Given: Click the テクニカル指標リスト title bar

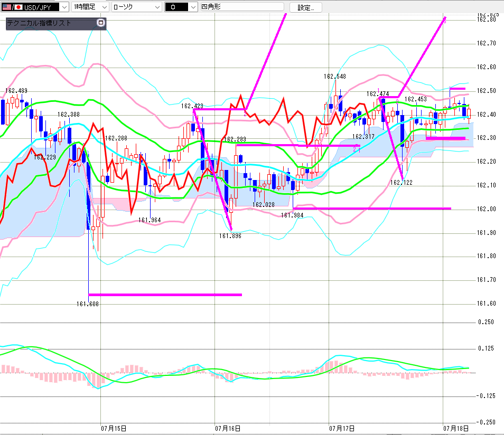Looking at the screenshot, I should (51, 23).
